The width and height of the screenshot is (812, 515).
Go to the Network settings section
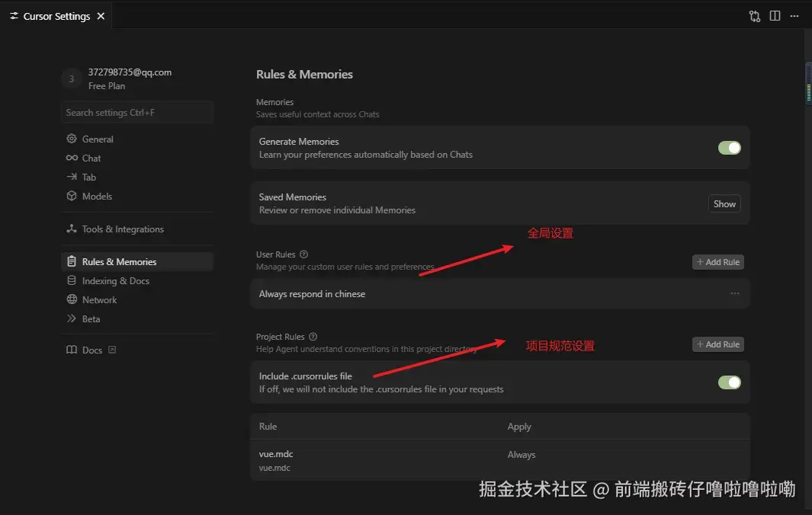click(x=137, y=299)
